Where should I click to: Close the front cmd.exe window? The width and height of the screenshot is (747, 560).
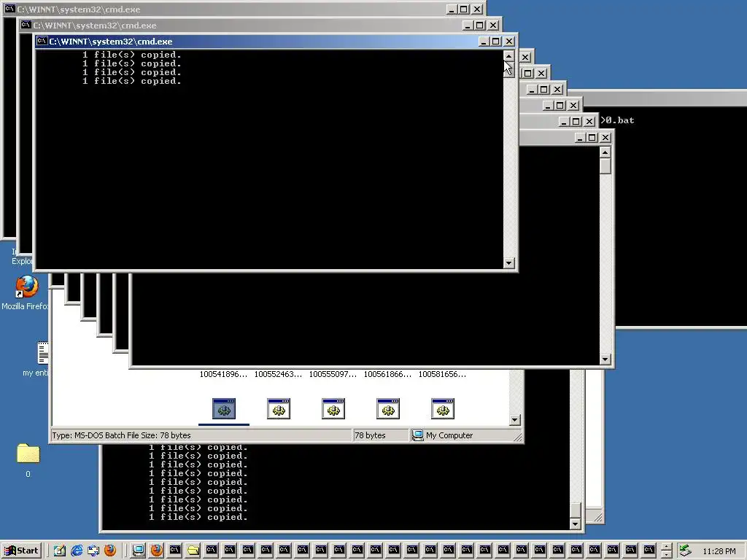coord(508,42)
